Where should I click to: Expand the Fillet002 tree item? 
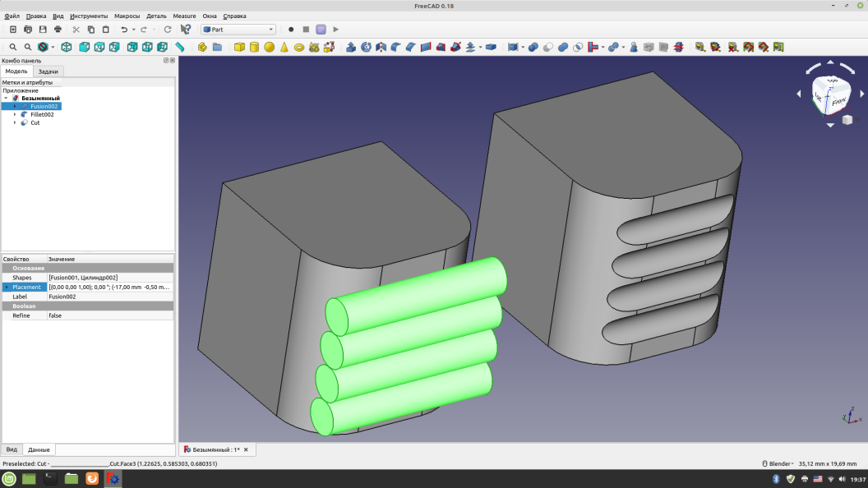[x=15, y=114]
